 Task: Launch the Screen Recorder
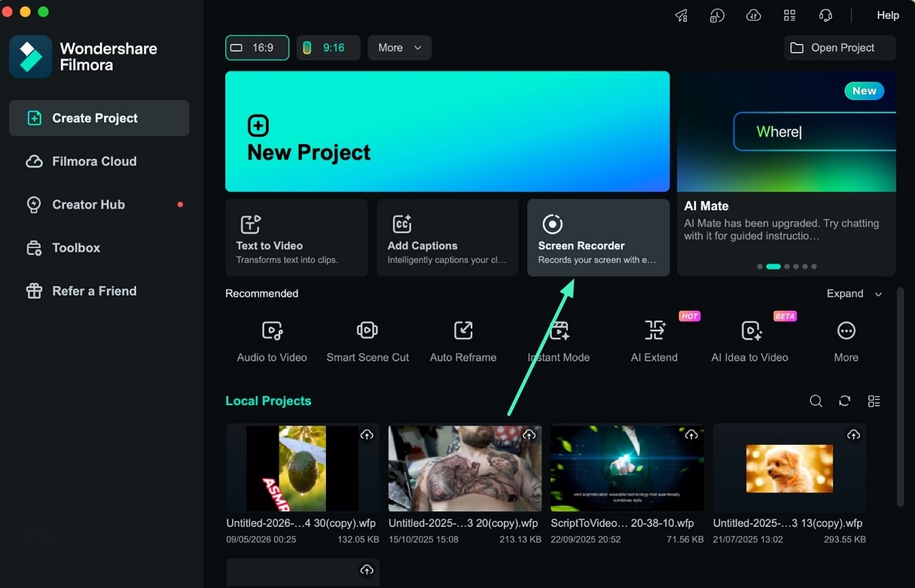598,238
